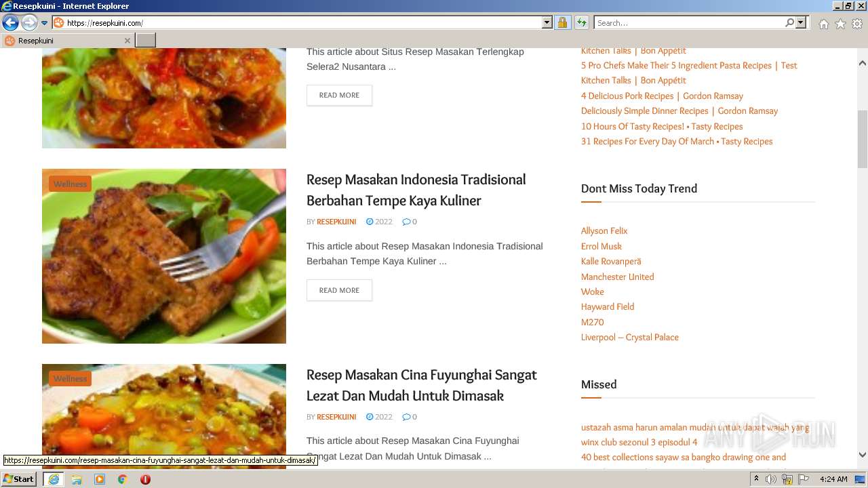This screenshot has height=488, width=868.
Task: Click the browser Back arrow button
Action: pos(10,23)
